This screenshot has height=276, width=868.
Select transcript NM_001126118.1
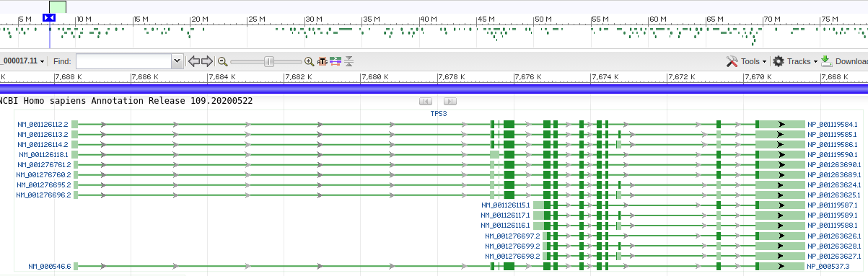pos(43,155)
